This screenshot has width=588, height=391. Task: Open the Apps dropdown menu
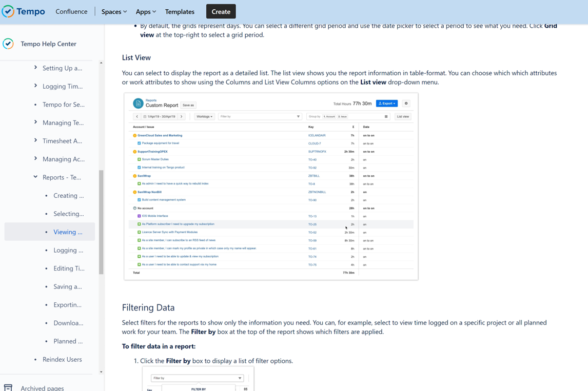pos(146,12)
